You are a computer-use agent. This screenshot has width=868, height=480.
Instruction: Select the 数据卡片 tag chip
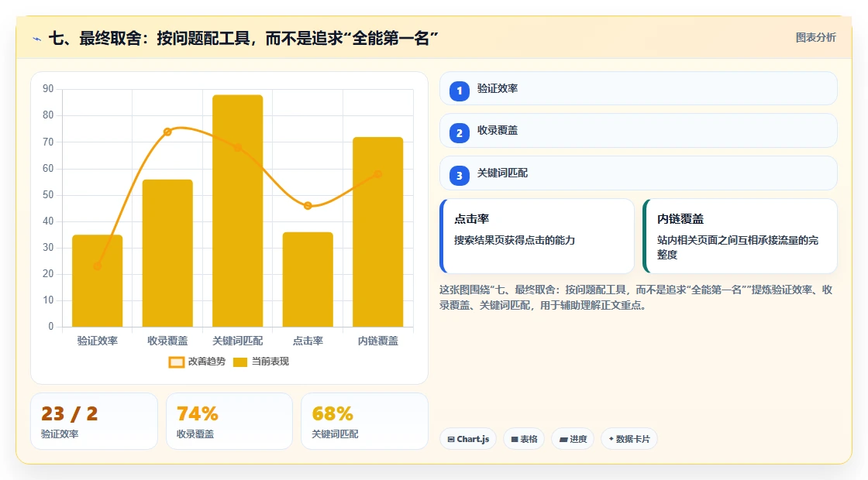coord(629,439)
